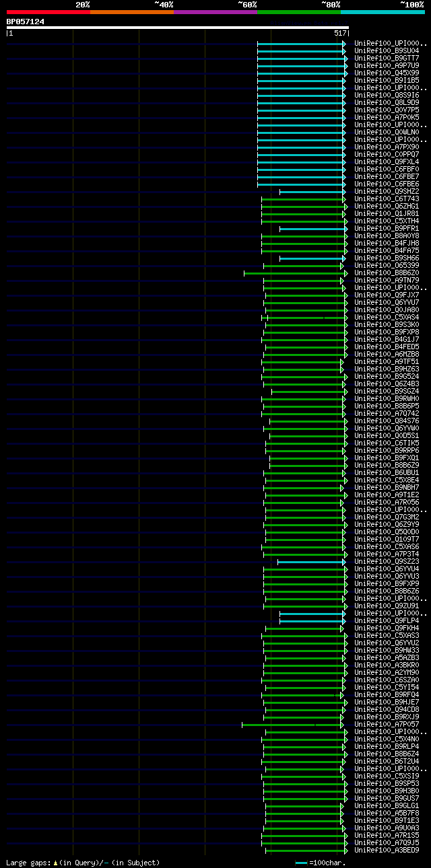
Task: Open hit UniRef100_B9SU04
Action: pos(387,51)
